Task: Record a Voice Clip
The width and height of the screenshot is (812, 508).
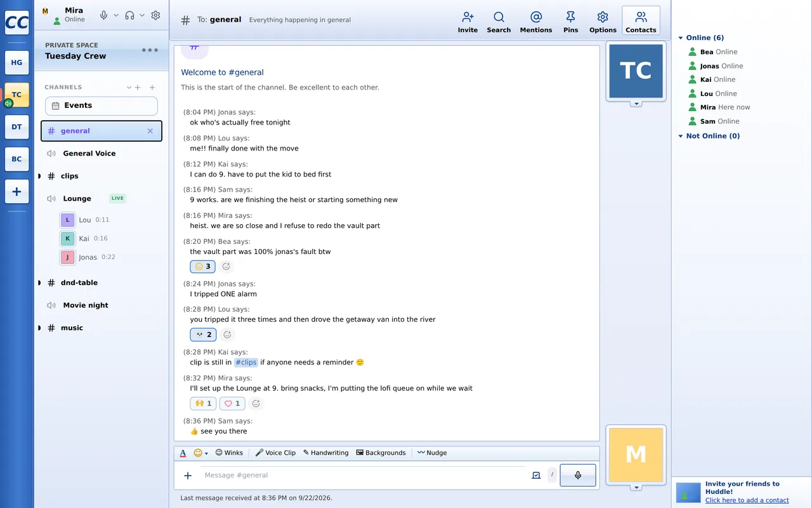Action: coord(275,453)
